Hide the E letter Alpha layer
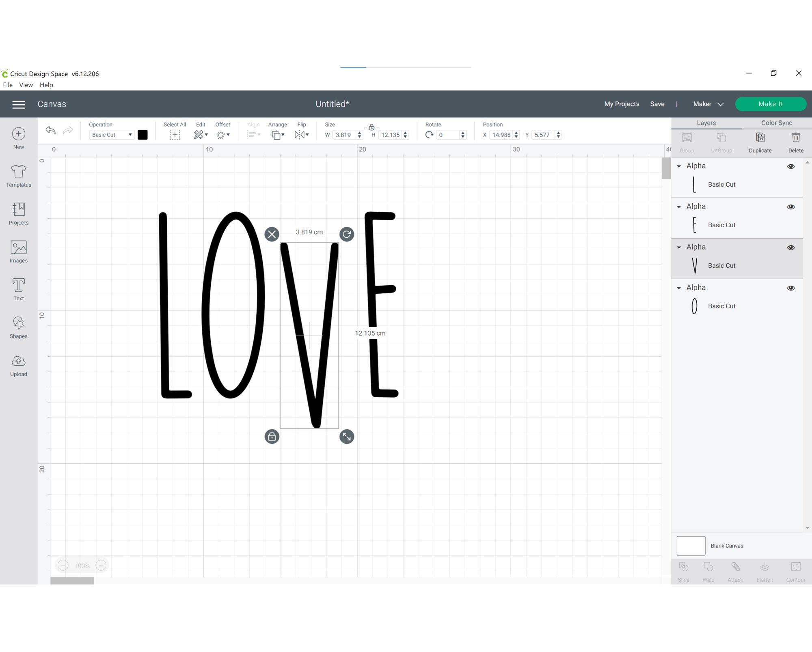This screenshot has width=812, height=652. [x=791, y=207]
